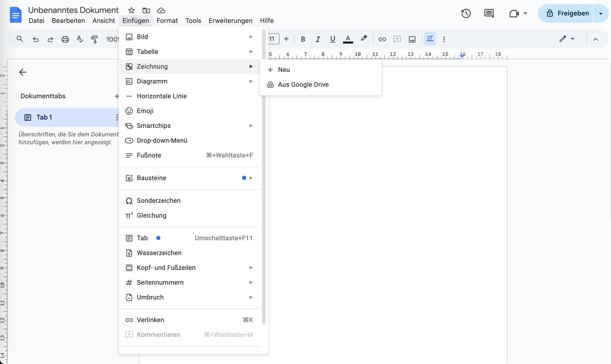Star the document Unbenanntes Dokument

pyautogui.click(x=131, y=10)
